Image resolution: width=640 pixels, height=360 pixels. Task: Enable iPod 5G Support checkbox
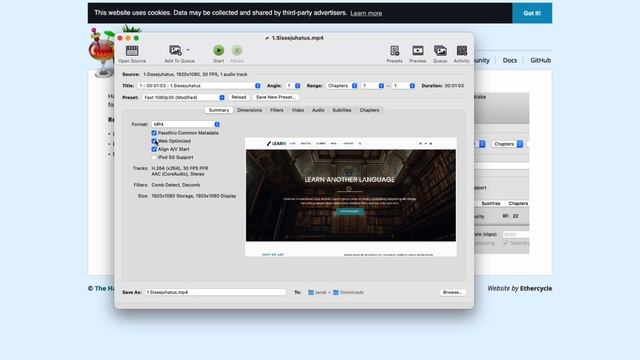(154, 157)
